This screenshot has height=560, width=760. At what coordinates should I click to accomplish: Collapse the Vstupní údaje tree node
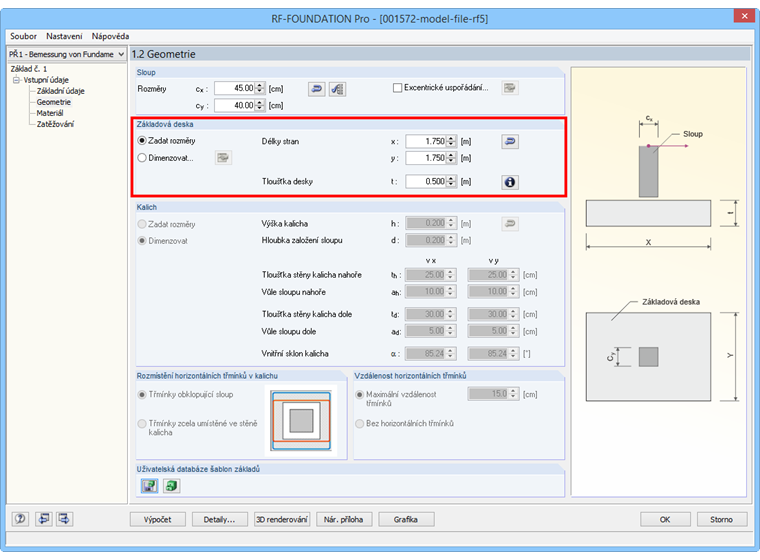16,80
